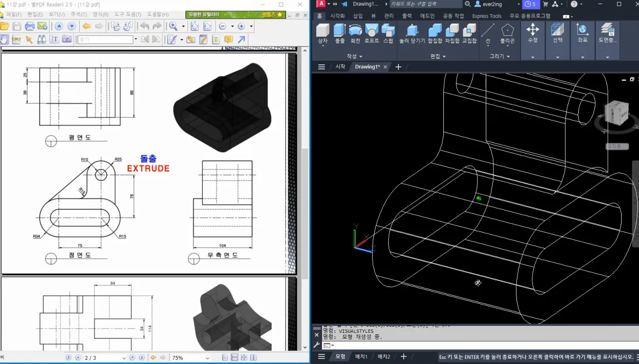Screen dimensions: 639x364
Task: Switch to the 시작 document tab
Action: (x=340, y=67)
